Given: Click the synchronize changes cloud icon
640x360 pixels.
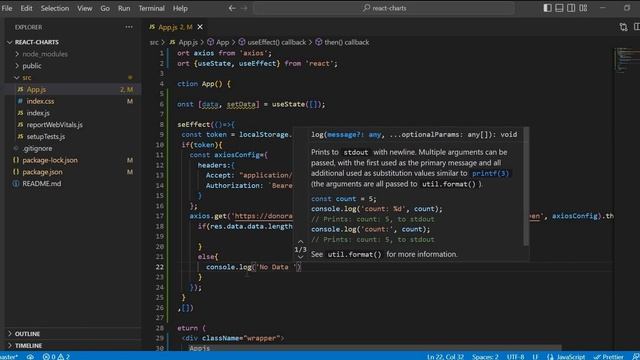Looking at the screenshot, I should [31, 356].
